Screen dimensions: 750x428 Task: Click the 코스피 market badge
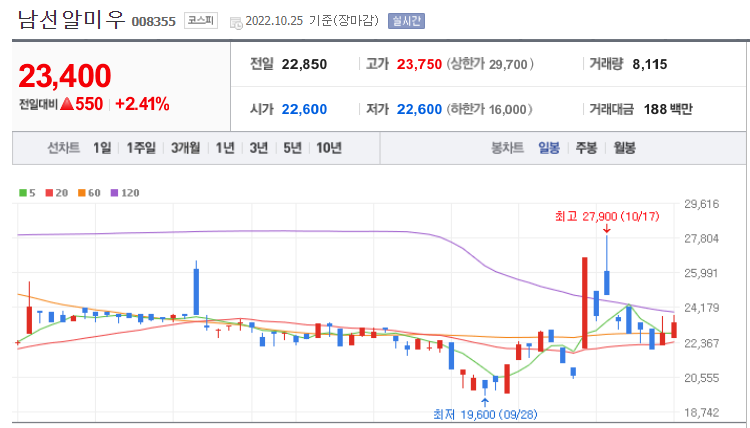201,21
